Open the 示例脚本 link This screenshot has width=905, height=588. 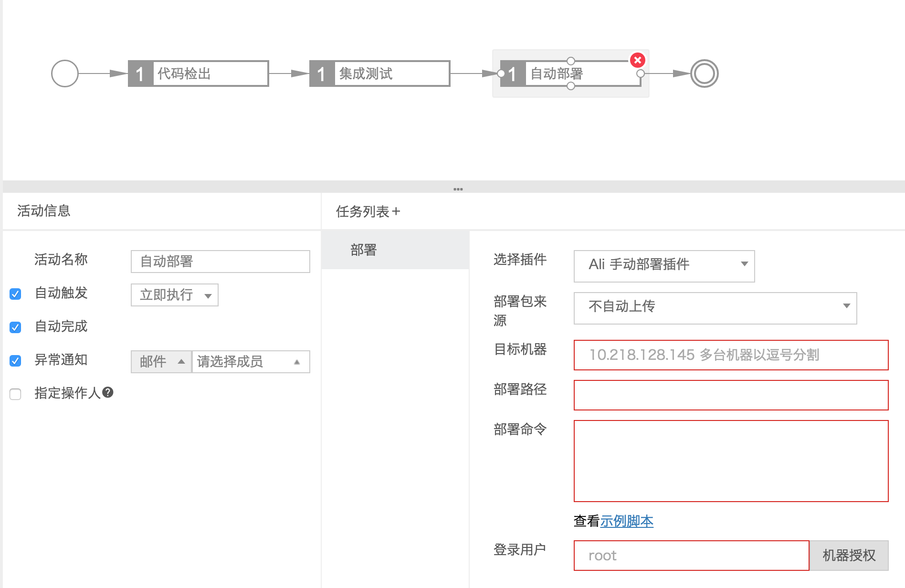pos(626,521)
